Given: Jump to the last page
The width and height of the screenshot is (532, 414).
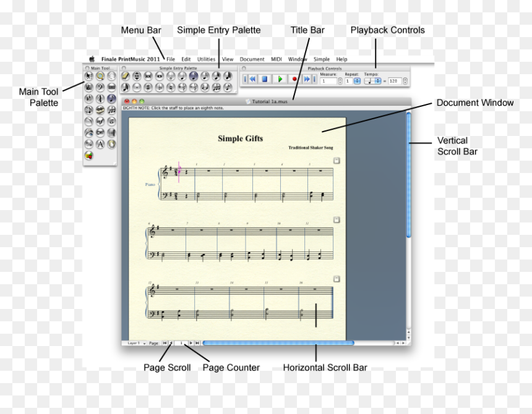Looking at the screenshot, I should tap(197, 343).
